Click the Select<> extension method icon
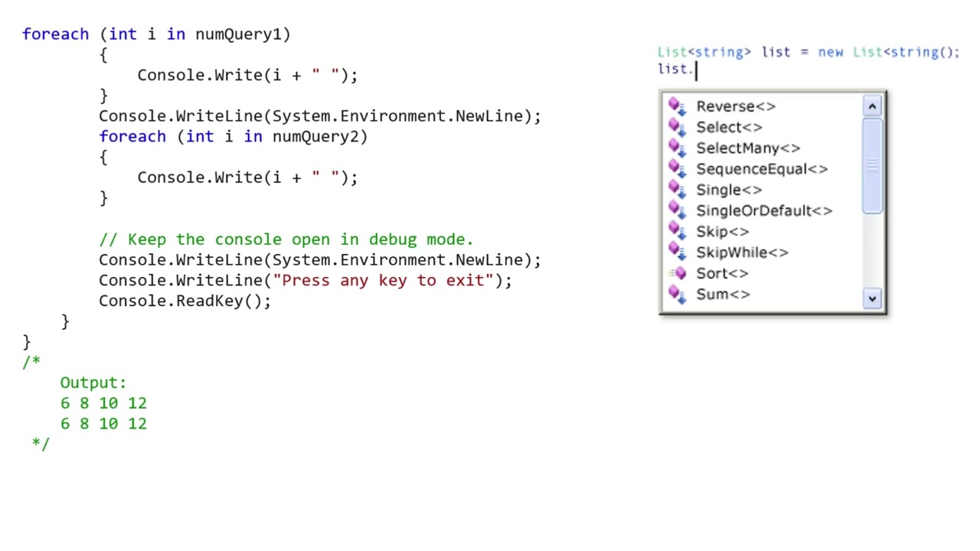 [x=677, y=127]
